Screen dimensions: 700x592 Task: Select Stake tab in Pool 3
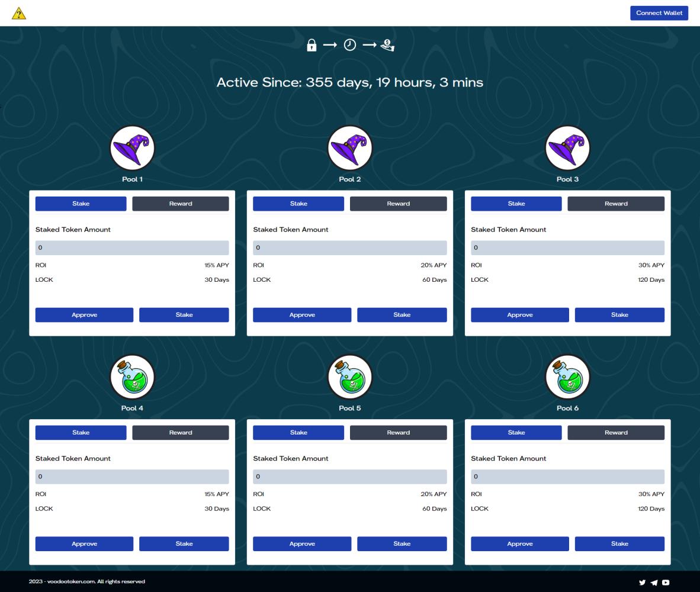tap(516, 204)
